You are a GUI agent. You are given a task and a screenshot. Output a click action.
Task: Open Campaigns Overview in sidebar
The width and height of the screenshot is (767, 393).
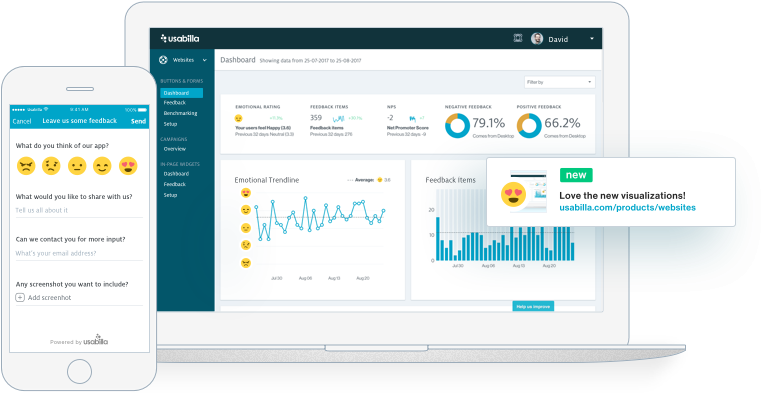[x=175, y=149]
